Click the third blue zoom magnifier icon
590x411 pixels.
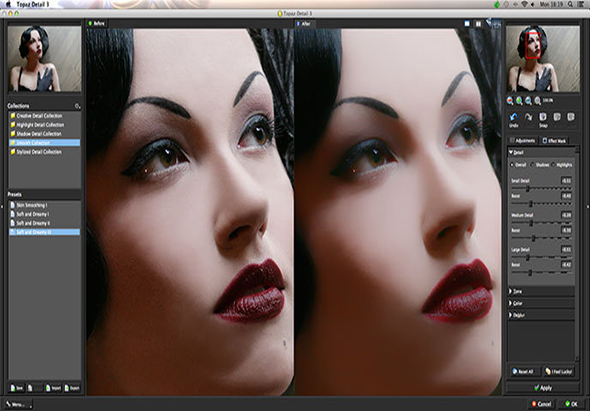pos(528,101)
